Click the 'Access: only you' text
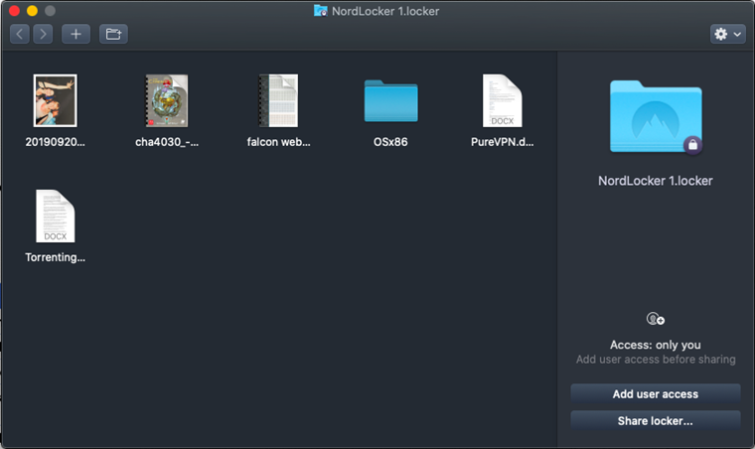 point(655,345)
